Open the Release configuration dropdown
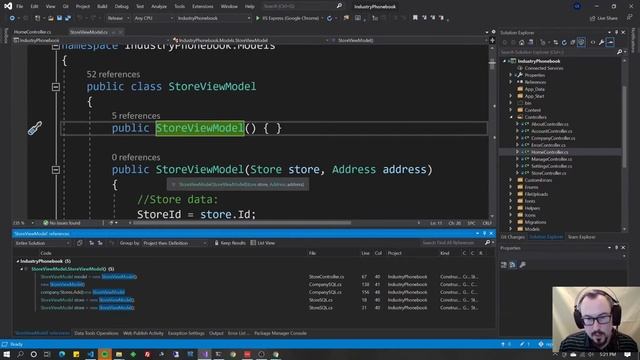The height and width of the screenshot is (360, 640). pyautogui.click(x=118, y=18)
